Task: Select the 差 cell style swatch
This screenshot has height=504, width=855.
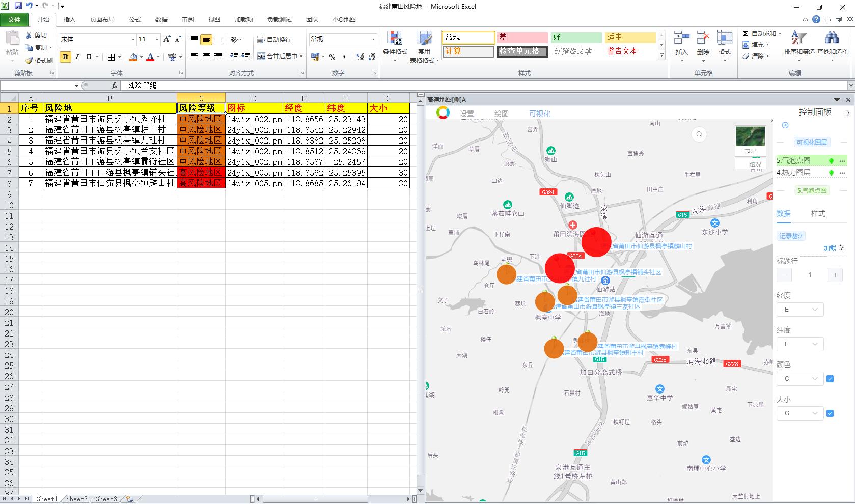Action: (x=522, y=37)
